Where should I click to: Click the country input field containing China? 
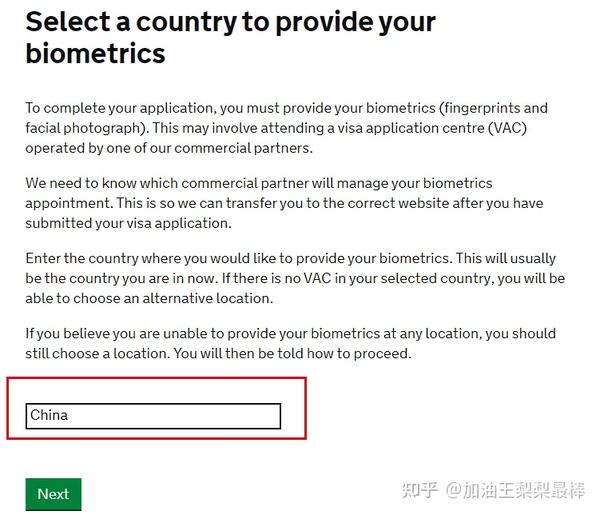pos(153,415)
